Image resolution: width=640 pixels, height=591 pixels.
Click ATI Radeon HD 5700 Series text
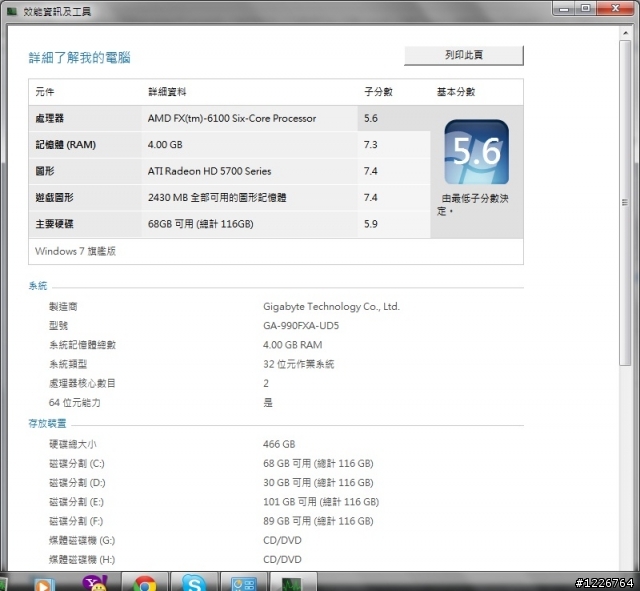coord(209,171)
